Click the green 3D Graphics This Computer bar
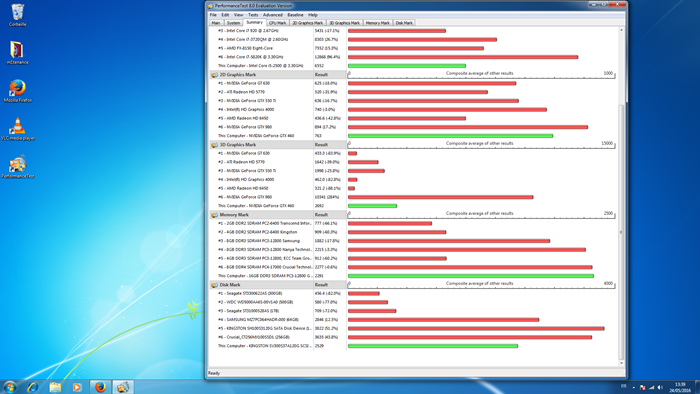This screenshot has width=700, height=394. 372,206
